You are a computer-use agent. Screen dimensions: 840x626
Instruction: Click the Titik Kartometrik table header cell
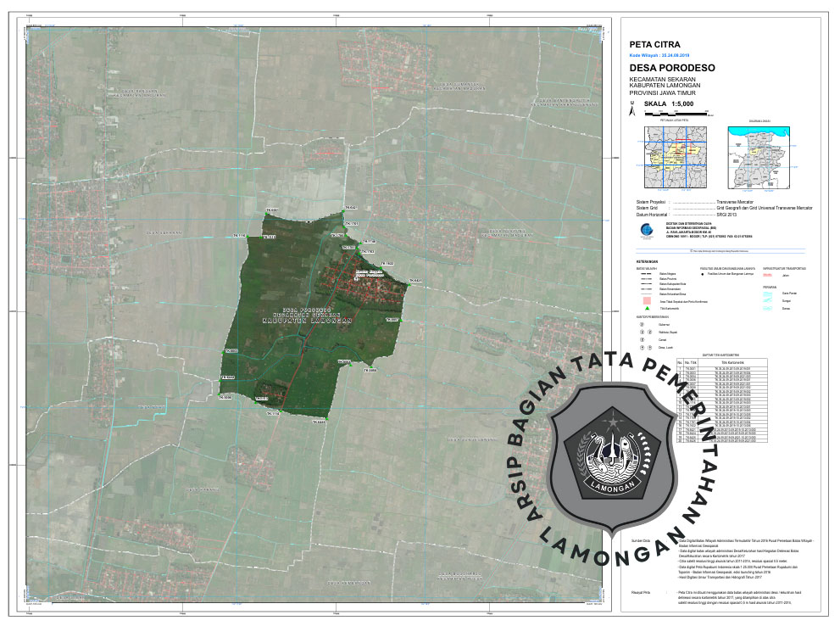click(733, 361)
